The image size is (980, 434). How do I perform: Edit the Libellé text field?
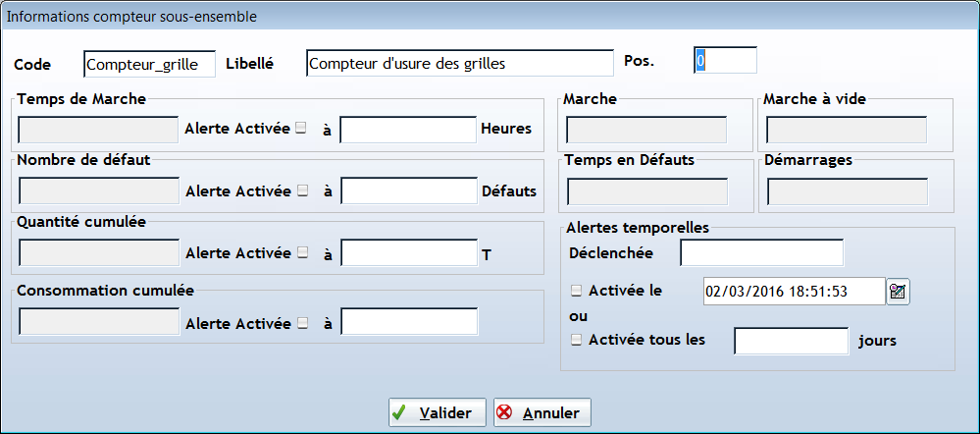pos(460,63)
